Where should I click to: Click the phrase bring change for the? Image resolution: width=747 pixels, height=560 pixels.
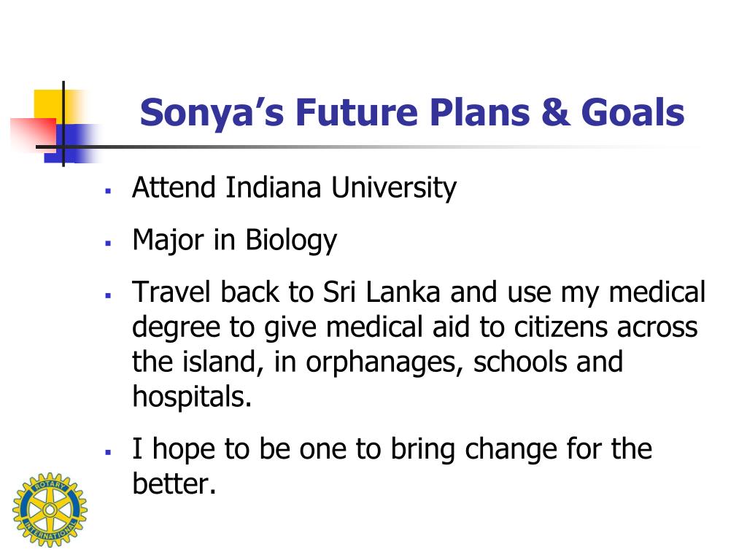pyautogui.click(x=521, y=449)
